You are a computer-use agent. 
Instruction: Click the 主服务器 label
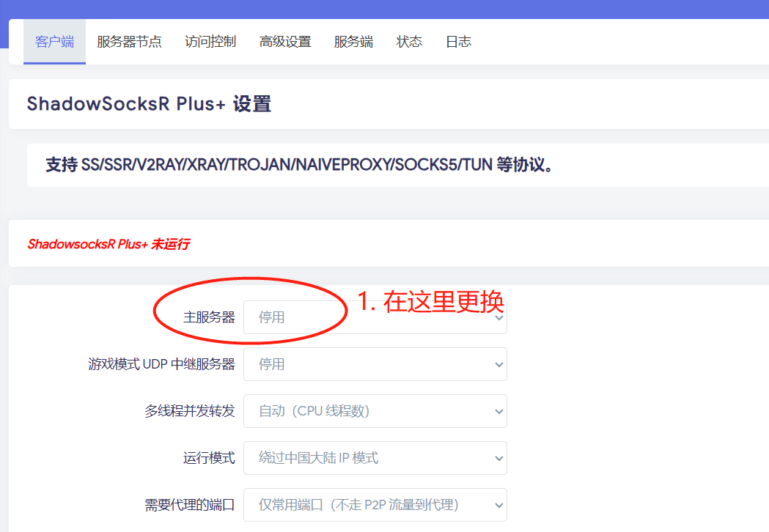click(209, 317)
